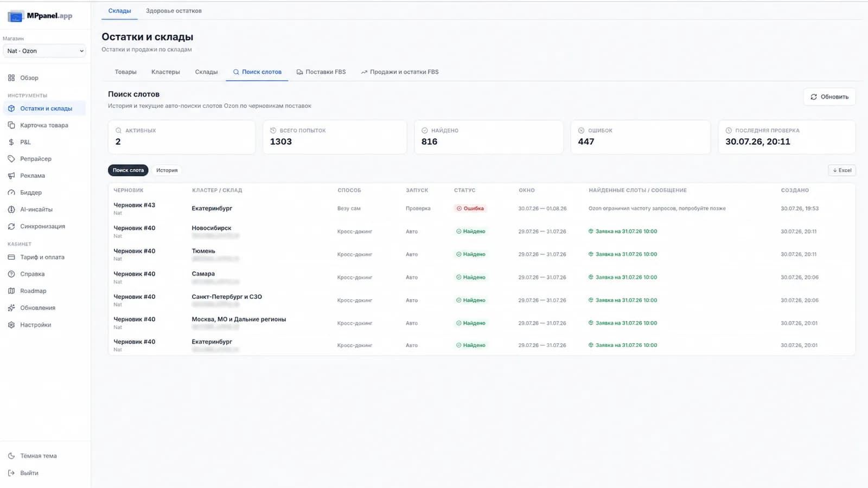The image size is (868, 488).
Task: Open Продажи и остатки FBS tab
Action: tap(400, 72)
